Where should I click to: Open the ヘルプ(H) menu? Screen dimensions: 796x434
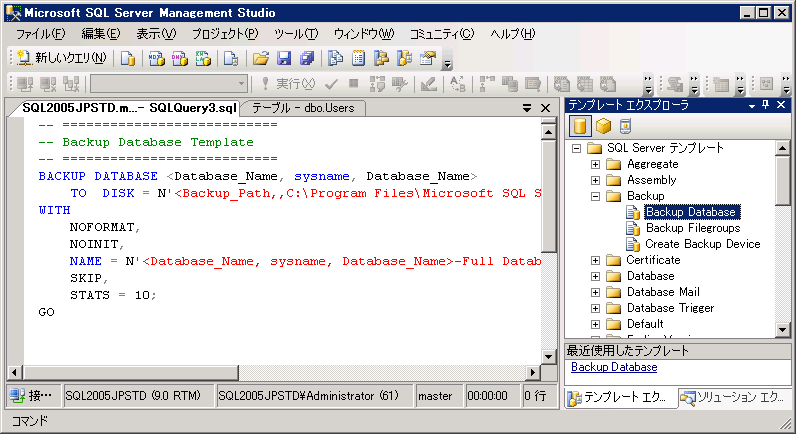[x=513, y=34]
